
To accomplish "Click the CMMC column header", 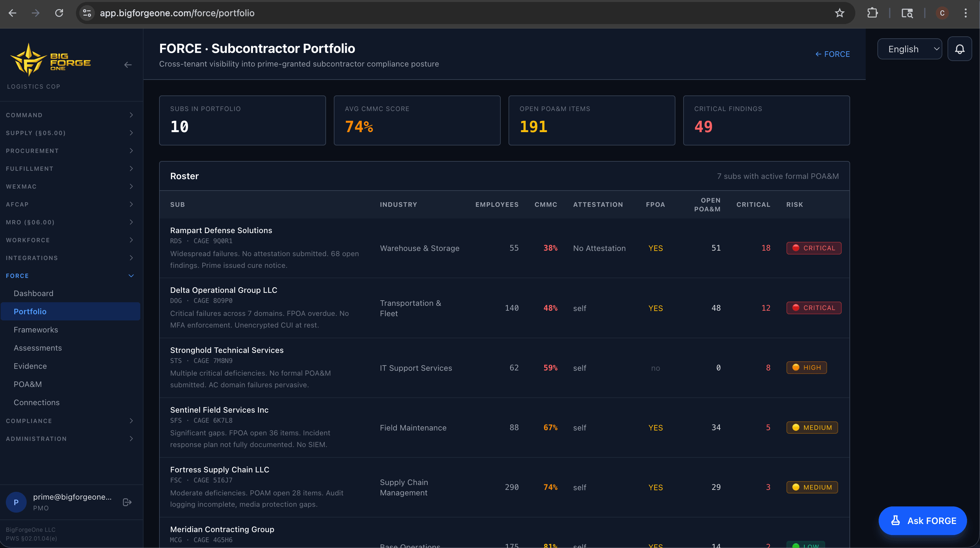I will 546,205.
